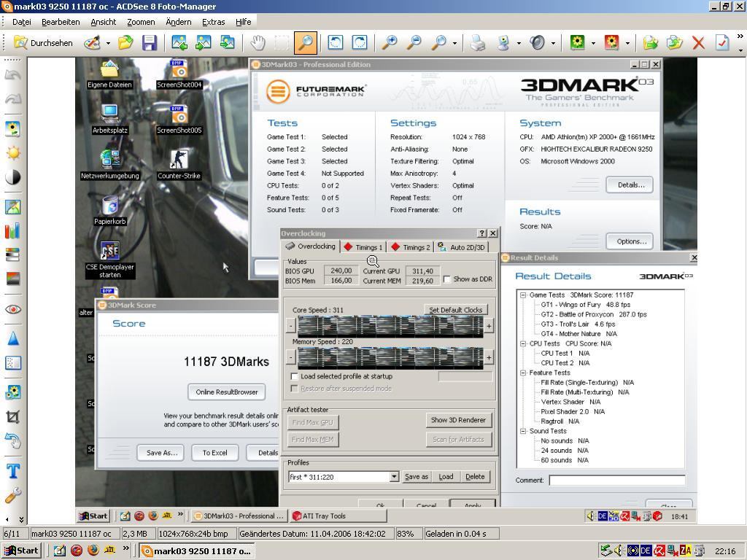Click the save floppy disk icon
Image resolution: width=747 pixels, height=560 pixels.
[149, 43]
